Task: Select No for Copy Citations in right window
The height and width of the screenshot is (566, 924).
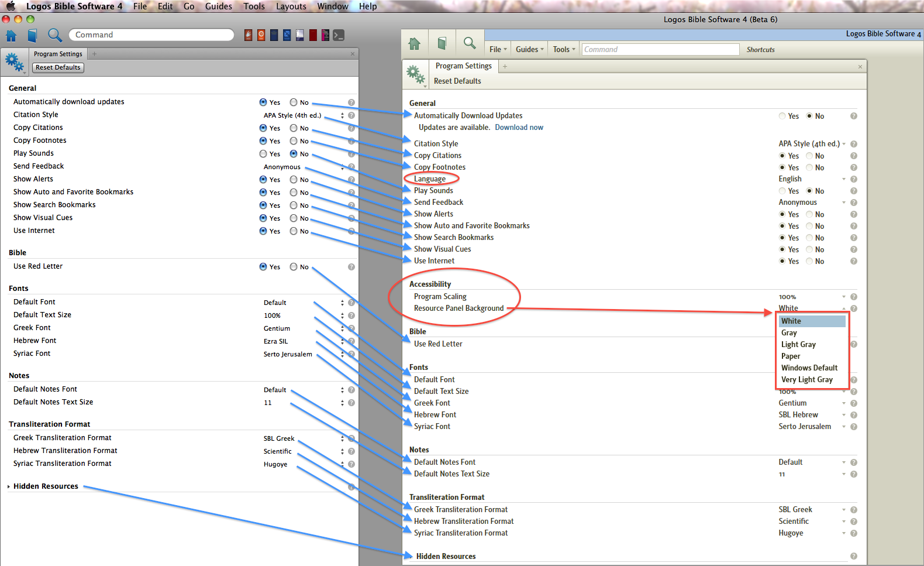Action: 809,156
